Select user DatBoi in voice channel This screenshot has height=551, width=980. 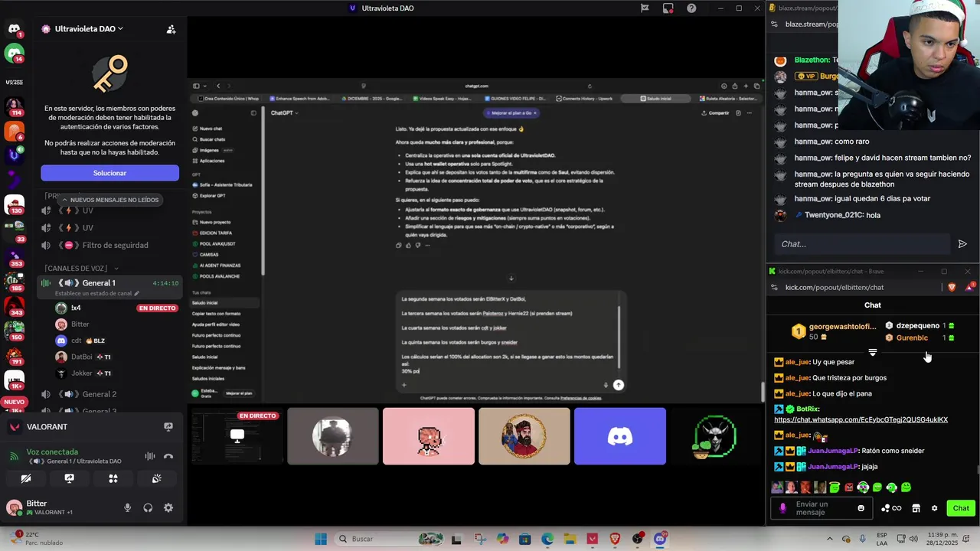coord(82,357)
